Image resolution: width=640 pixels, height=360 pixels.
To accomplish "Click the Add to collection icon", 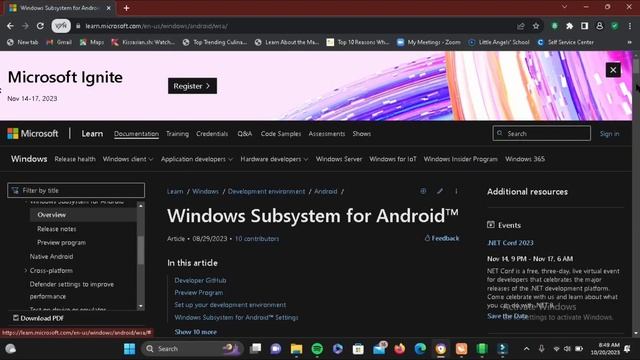I will pyautogui.click(x=423, y=191).
